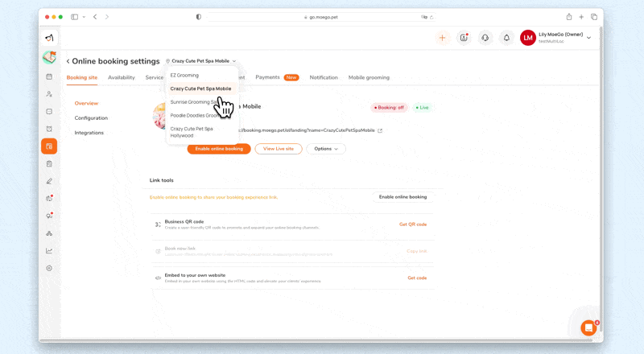Open the chat bubble widget

[588, 327]
